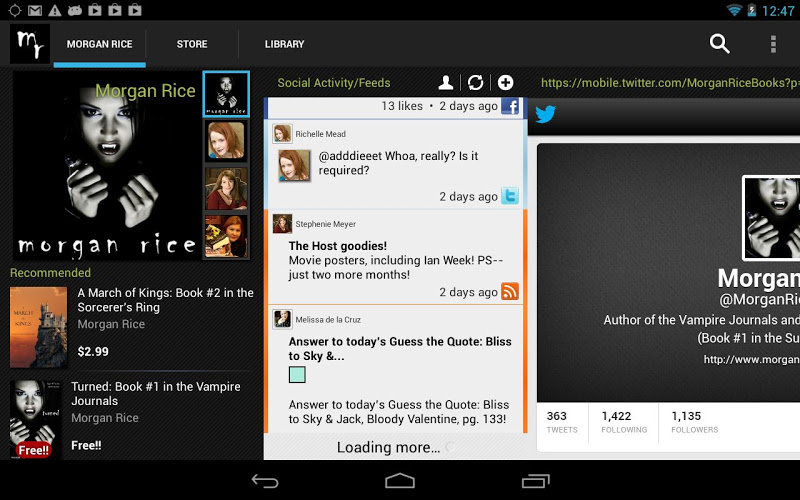800x500 pixels.
Task: Click the plus icon to add feed
Action: pyautogui.click(x=505, y=82)
